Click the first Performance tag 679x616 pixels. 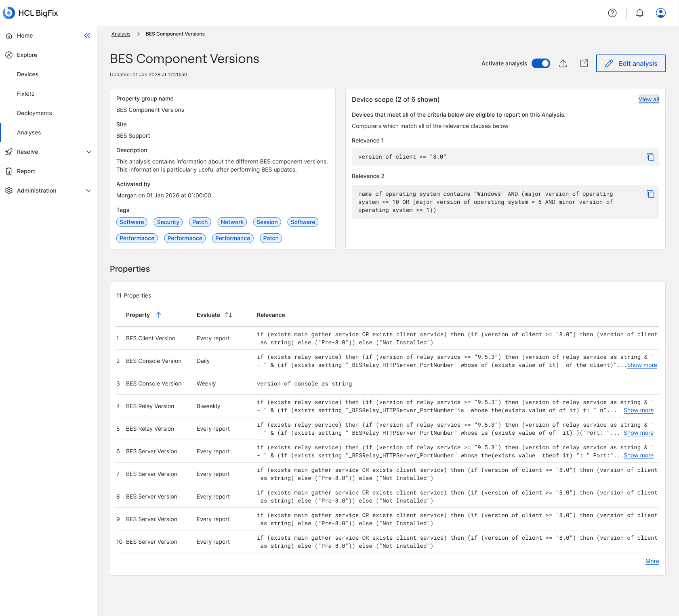(x=137, y=238)
